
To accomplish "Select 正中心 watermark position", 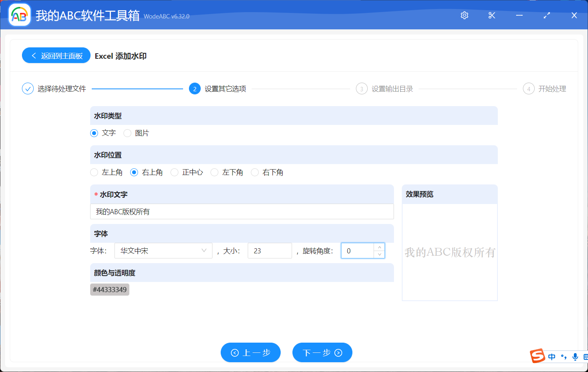I will pos(174,172).
